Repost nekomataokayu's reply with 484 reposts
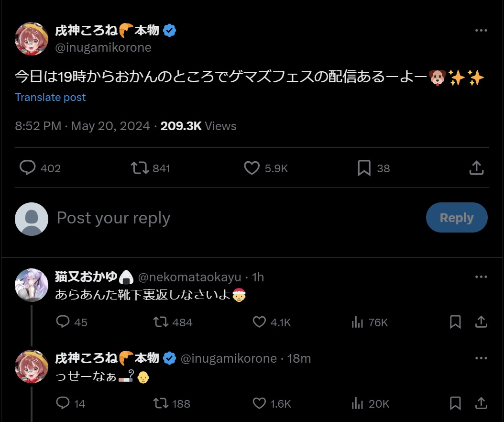This screenshot has height=422, width=504. 161,322
